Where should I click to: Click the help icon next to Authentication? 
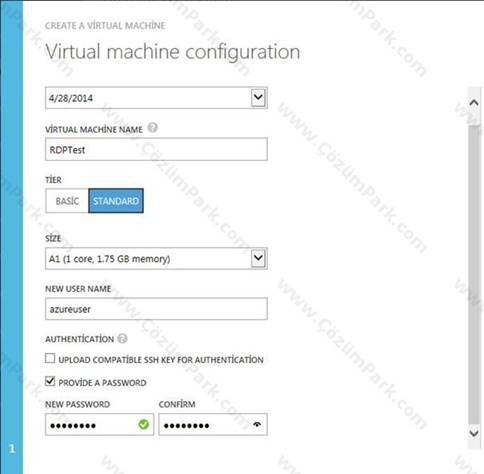coord(122,339)
